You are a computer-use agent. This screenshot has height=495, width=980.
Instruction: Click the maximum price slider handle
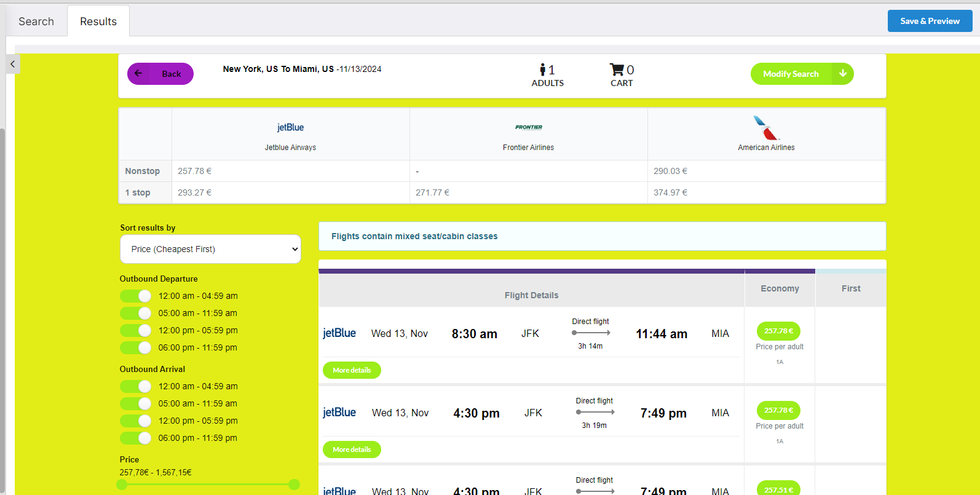(x=294, y=485)
